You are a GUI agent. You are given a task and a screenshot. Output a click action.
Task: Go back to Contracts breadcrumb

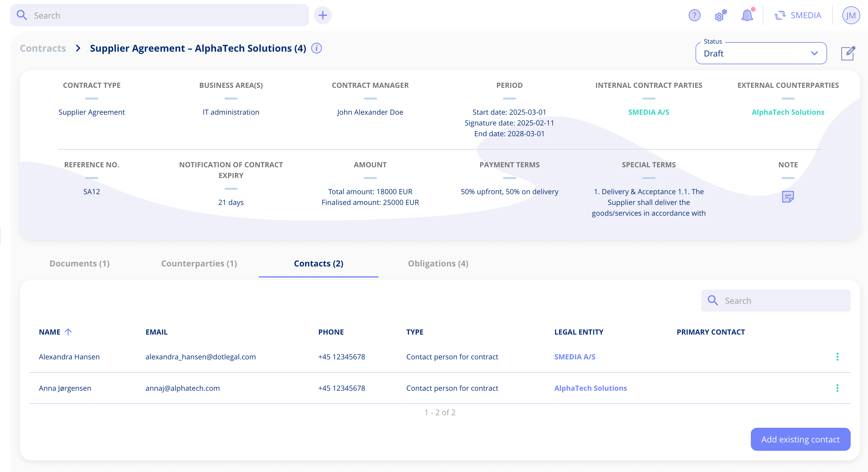[x=43, y=48]
